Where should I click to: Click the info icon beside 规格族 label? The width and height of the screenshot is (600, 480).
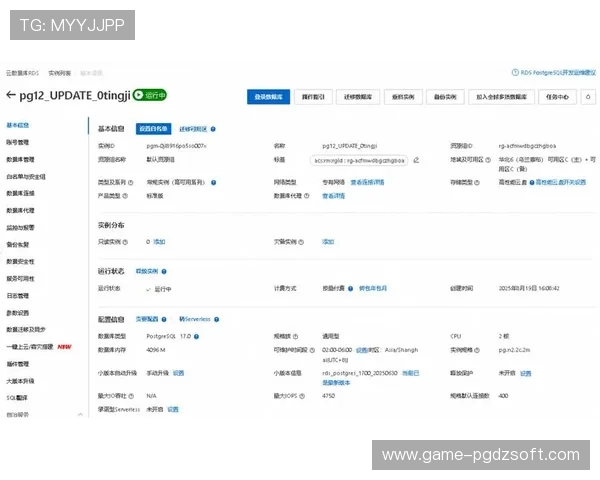click(x=295, y=336)
